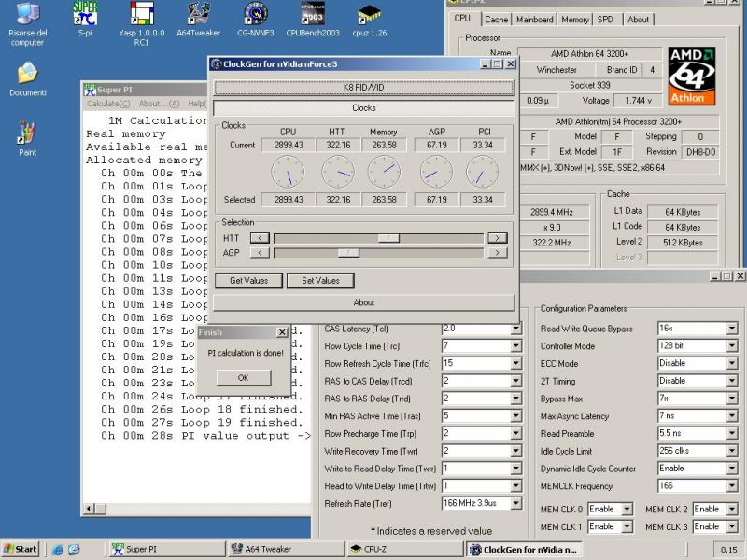Open About menu in Super PI
Image resolution: width=747 pixels, height=560 pixels.
pyautogui.click(x=159, y=104)
